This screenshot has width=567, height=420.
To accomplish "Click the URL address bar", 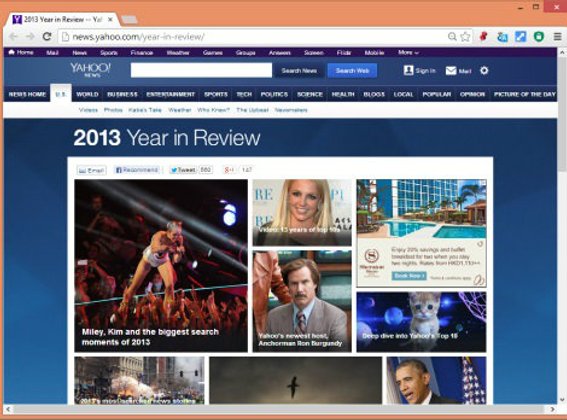I will pos(253,37).
